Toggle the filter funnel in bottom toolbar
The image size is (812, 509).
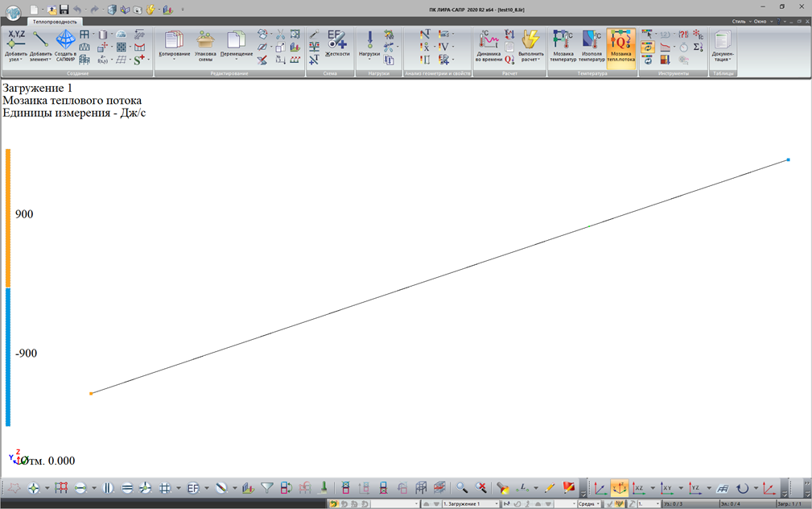tap(267, 488)
